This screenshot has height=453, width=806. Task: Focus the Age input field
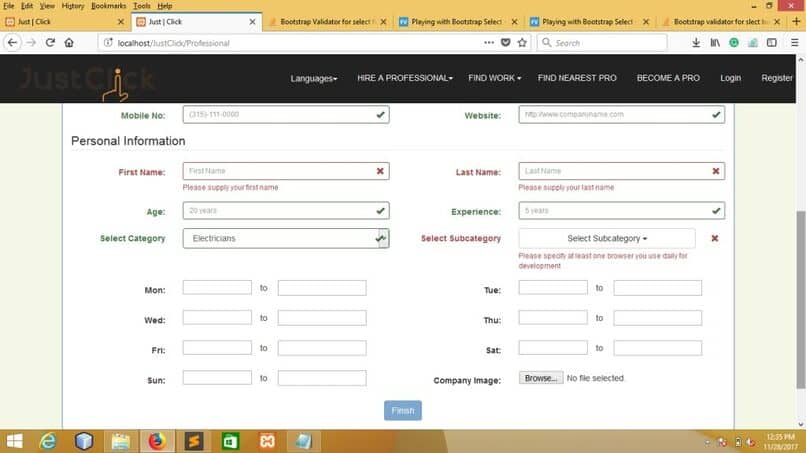click(x=286, y=210)
